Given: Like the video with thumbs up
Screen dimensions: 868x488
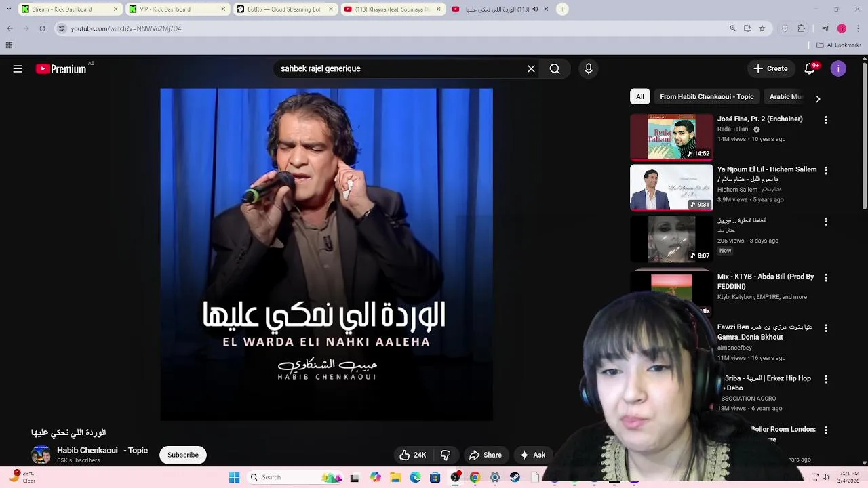Looking at the screenshot, I should pyautogui.click(x=413, y=455).
